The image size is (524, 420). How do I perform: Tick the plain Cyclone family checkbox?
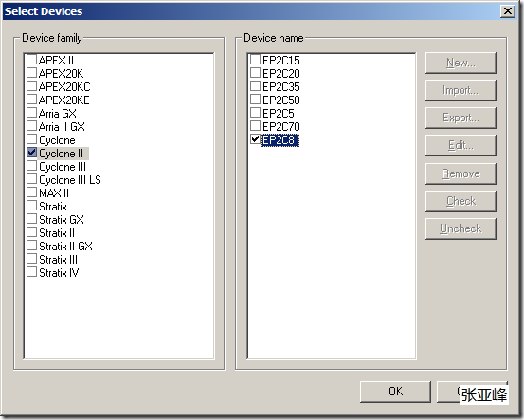[x=31, y=139]
